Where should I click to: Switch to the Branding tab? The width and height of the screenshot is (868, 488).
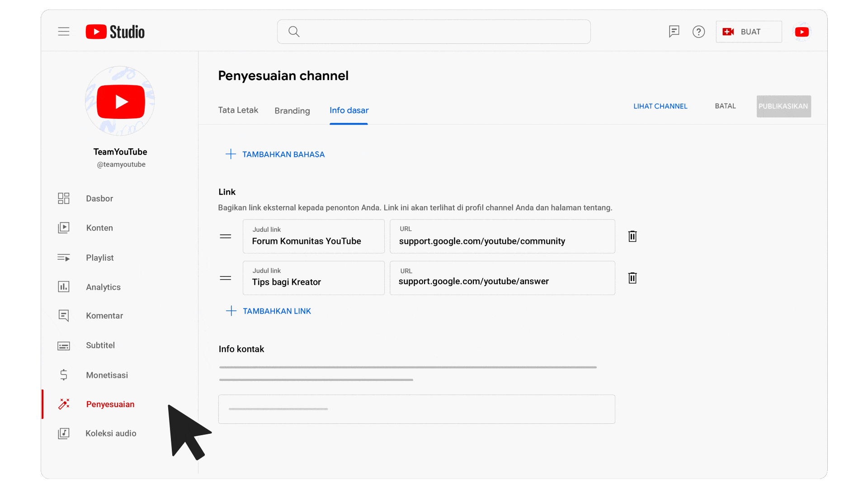pyautogui.click(x=292, y=111)
